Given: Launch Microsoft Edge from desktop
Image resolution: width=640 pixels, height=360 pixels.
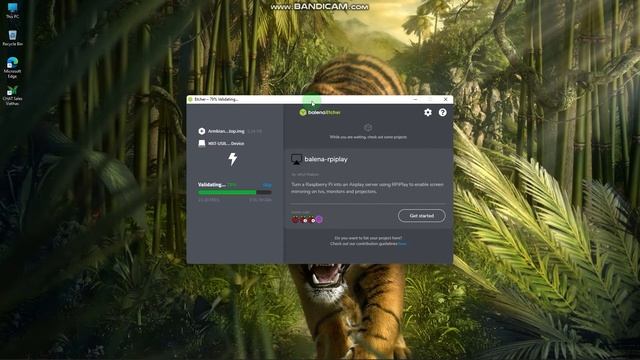Looking at the screenshot, I should 12,68.
